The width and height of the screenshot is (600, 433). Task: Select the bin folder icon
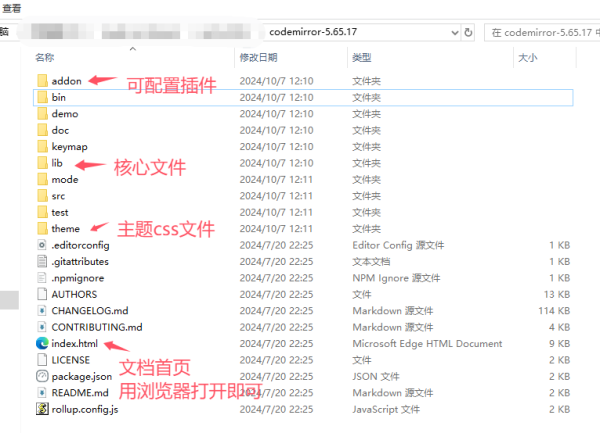(42, 97)
